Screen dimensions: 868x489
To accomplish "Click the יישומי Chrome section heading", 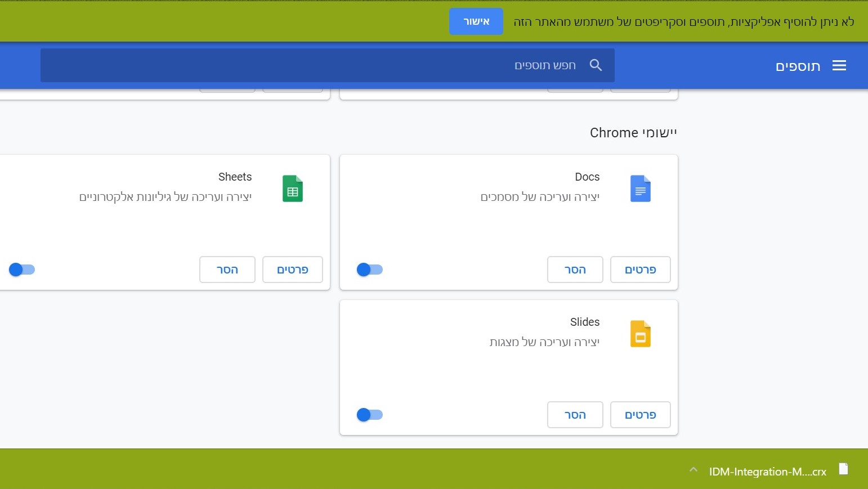I will [633, 133].
